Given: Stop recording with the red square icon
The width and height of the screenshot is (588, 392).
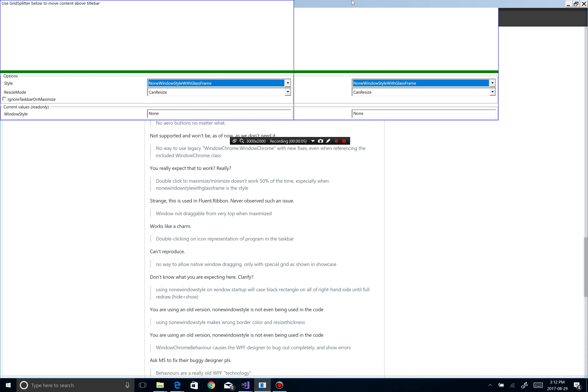Looking at the screenshot, I should 344,141.
